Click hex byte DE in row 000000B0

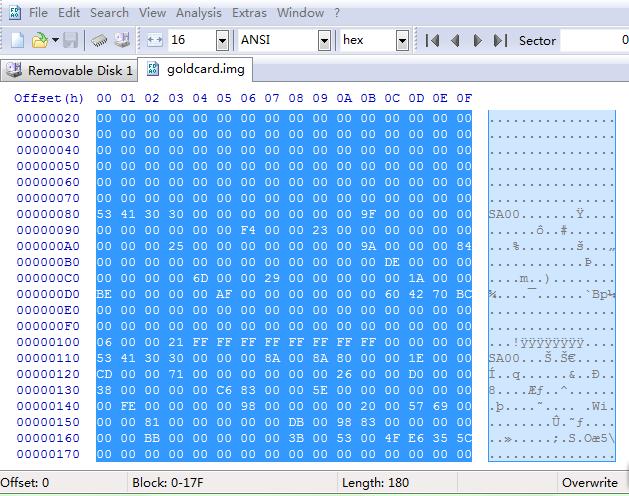[392, 262]
